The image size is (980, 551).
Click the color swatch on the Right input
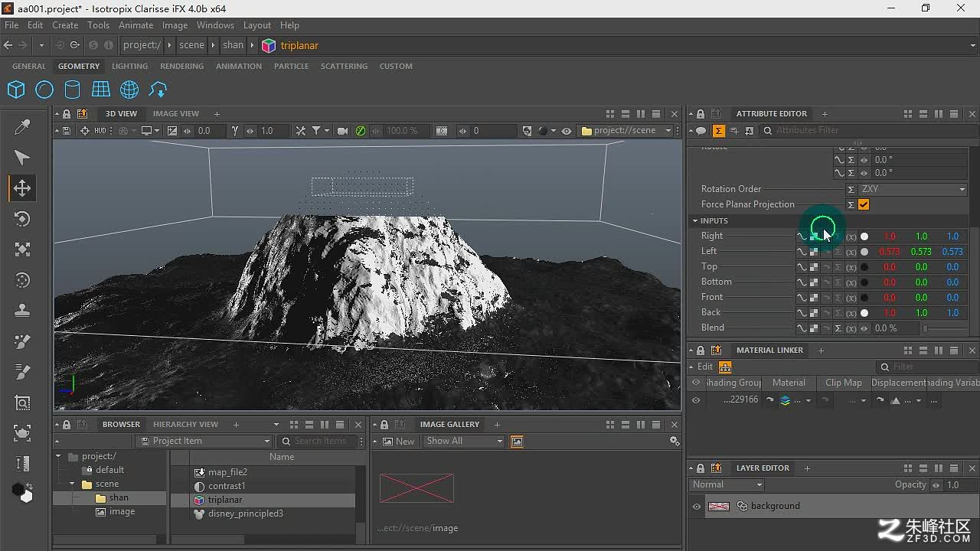[x=864, y=236]
